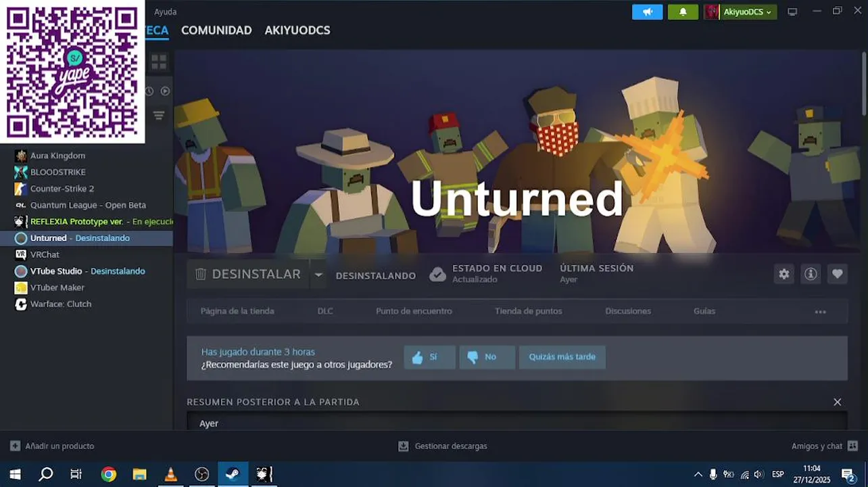The width and height of the screenshot is (868, 487).
Task: Switch library to grid view icon
Action: [x=159, y=62]
